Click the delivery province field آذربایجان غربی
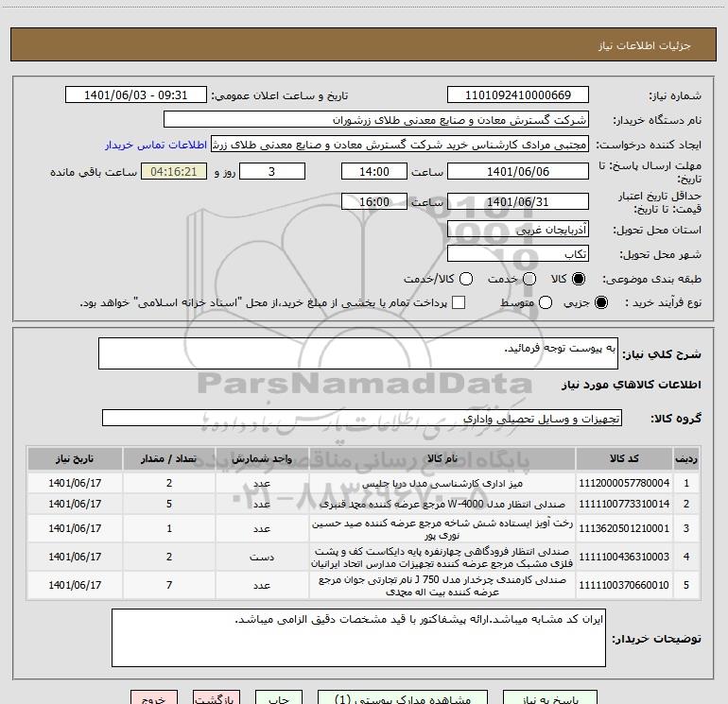728x704 pixels. pyautogui.click(x=518, y=230)
